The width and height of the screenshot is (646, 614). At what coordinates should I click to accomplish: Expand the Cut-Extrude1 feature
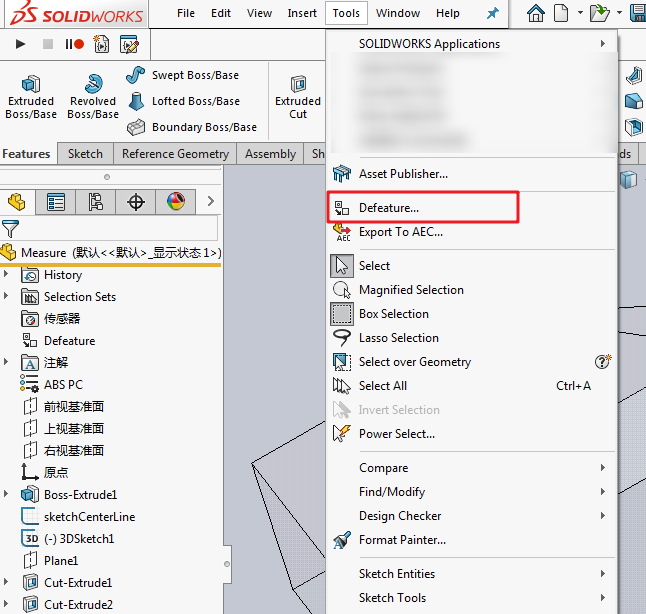tap(6, 581)
